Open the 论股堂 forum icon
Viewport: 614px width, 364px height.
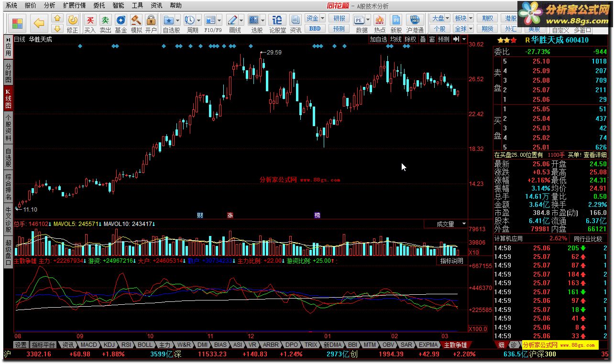(277, 20)
